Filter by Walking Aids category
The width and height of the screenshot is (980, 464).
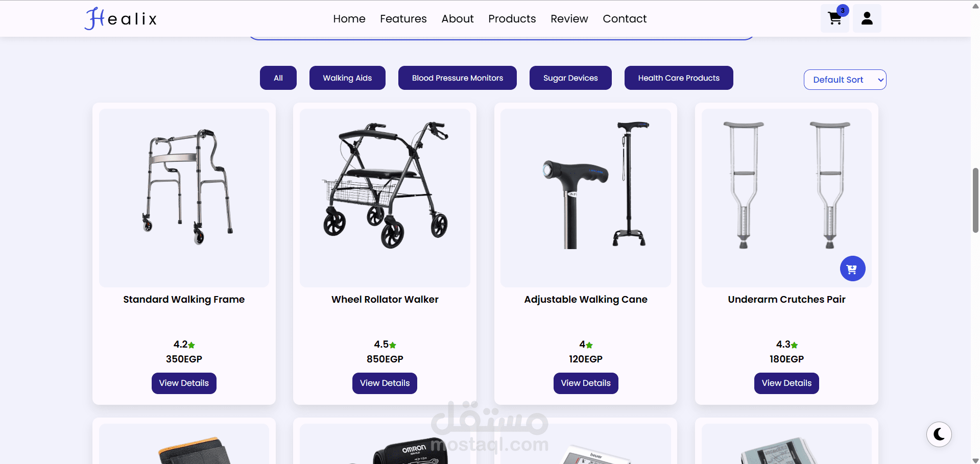coord(347,78)
